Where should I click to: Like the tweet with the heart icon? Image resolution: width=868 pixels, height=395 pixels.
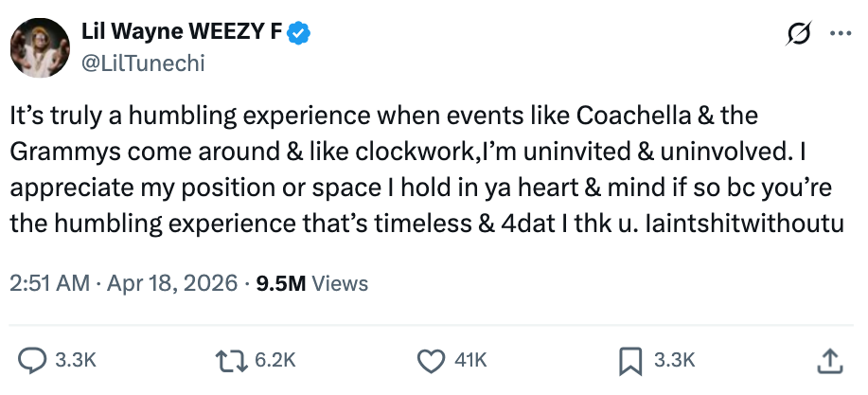coord(432,360)
